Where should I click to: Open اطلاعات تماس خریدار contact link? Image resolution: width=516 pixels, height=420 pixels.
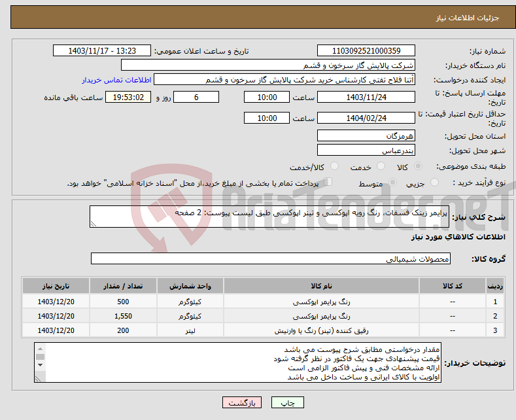coord(116,80)
